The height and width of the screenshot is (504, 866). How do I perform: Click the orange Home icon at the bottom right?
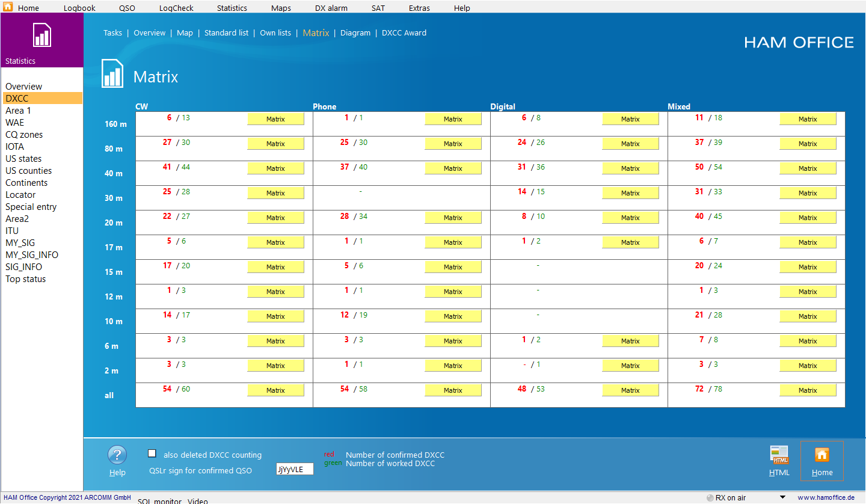pyautogui.click(x=821, y=455)
